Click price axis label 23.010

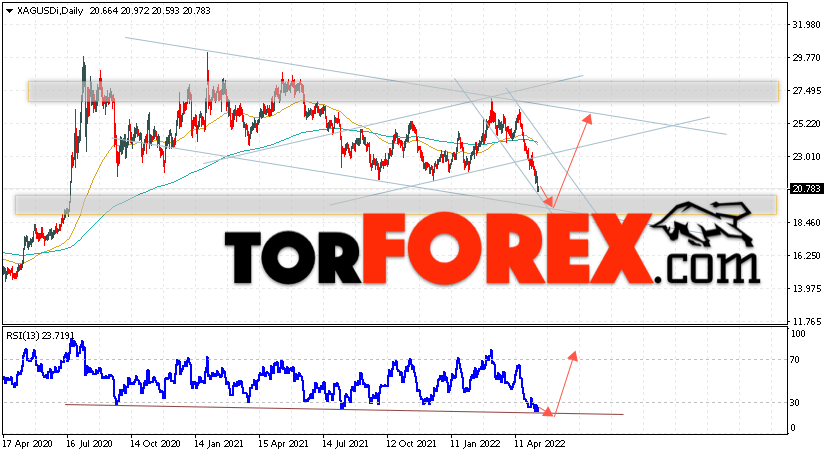point(806,156)
